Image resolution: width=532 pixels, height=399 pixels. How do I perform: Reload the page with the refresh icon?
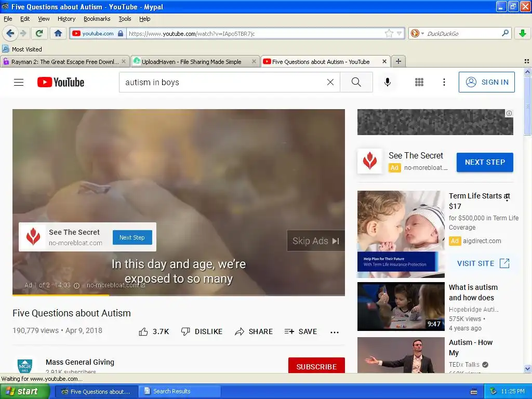click(39, 33)
